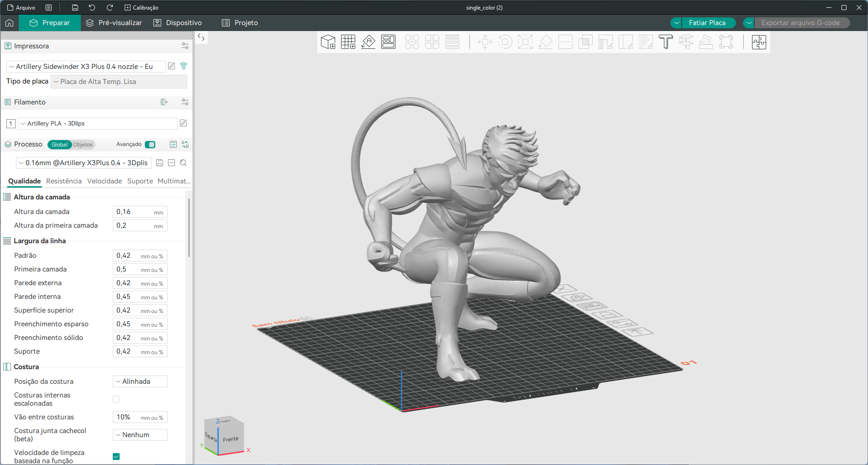Screen dimensions: 868x465
Task: Open the Resistência settings tab
Action: coord(64,181)
